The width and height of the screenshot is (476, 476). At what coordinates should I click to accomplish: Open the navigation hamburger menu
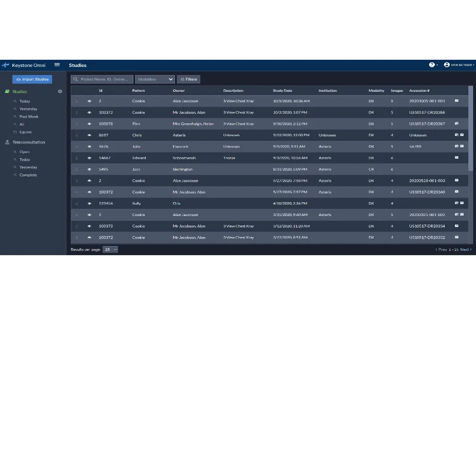point(57,65)
